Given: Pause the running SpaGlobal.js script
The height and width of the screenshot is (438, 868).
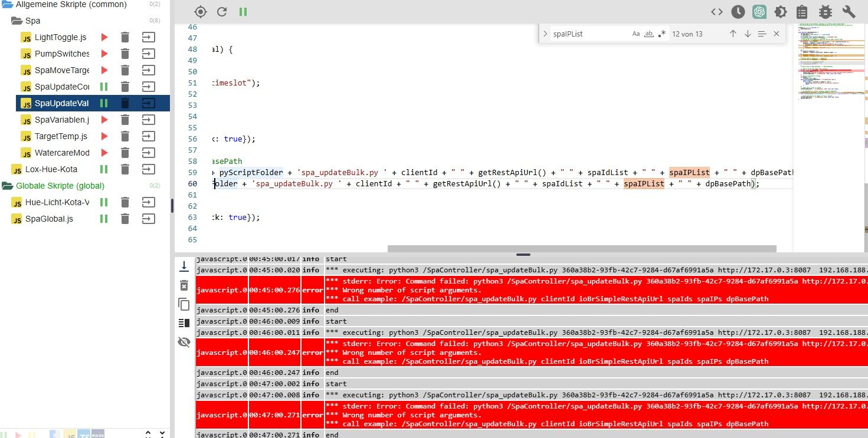Looking at the screenshot, I should (x=104, y=219).
